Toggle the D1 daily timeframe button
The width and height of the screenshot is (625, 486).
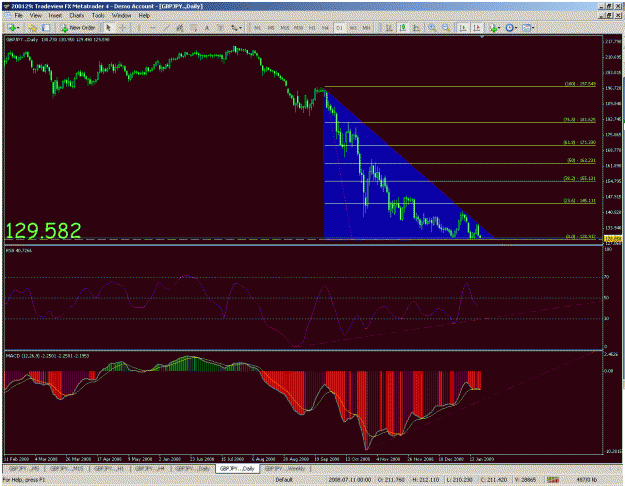point(339,28)
